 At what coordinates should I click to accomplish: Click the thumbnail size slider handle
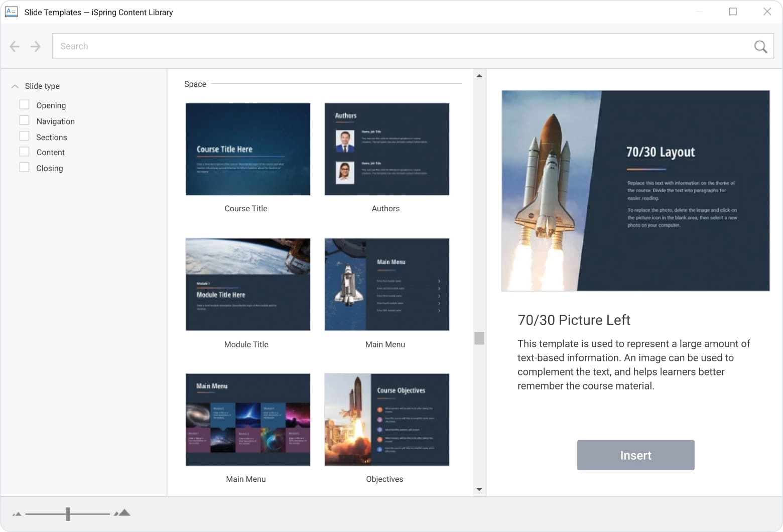[x=68, y=514]
